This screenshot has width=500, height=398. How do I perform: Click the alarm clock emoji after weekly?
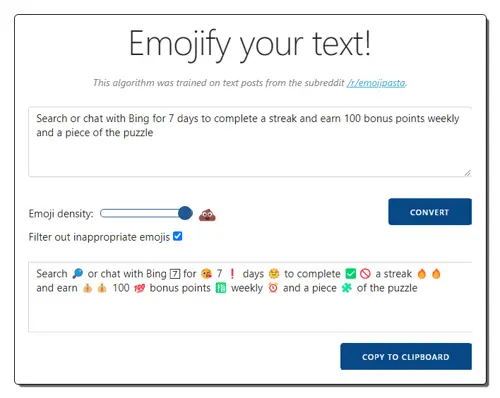tap(273, 288)
